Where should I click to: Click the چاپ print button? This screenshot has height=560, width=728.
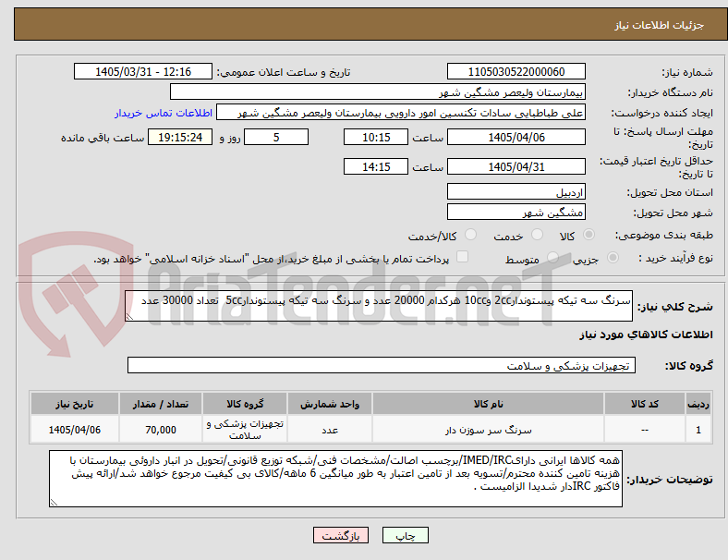[406, 535]
